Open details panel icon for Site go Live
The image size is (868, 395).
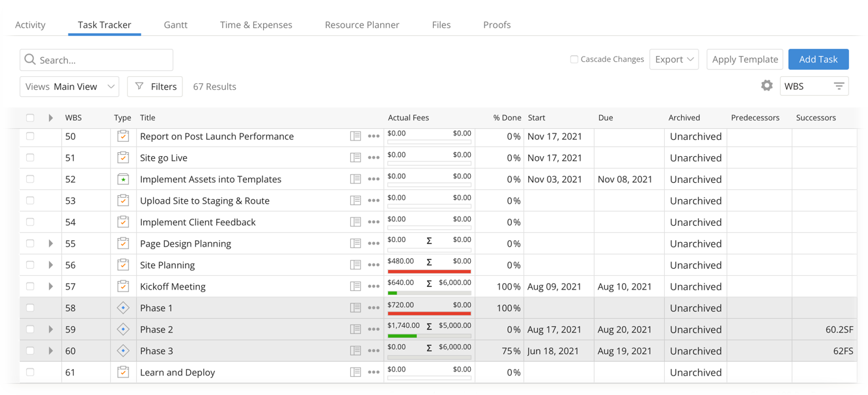click(x=356, y=157)
